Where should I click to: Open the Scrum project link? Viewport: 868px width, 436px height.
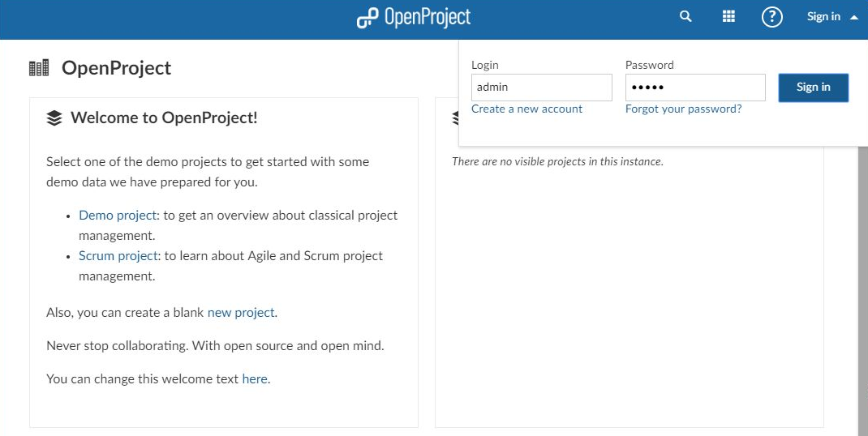pyautogui.click(x=118, y=256)
